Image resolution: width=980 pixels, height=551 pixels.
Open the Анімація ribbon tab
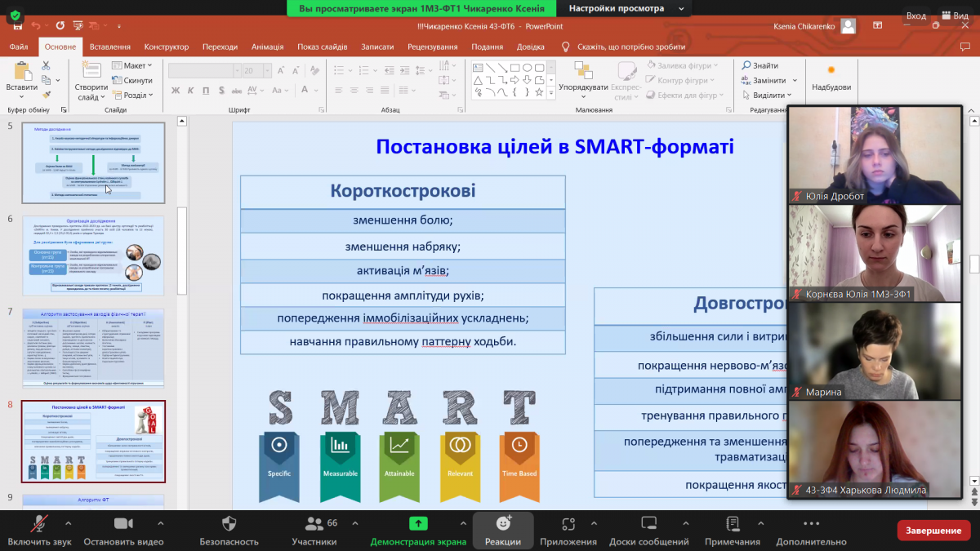tap(266, 47)
